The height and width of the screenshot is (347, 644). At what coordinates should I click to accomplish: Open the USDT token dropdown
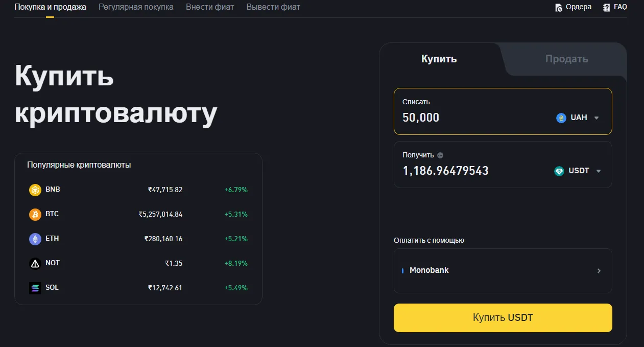tap(598, 171)
